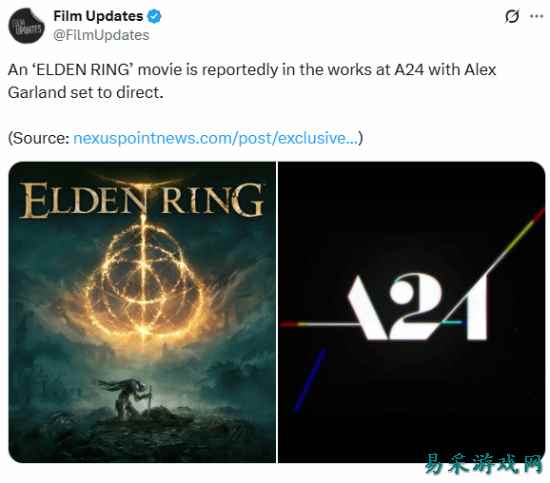Click the ELDEN RING title lettering on poster
This screenshot has width=550, height=483.
click(x=141, y=199)
